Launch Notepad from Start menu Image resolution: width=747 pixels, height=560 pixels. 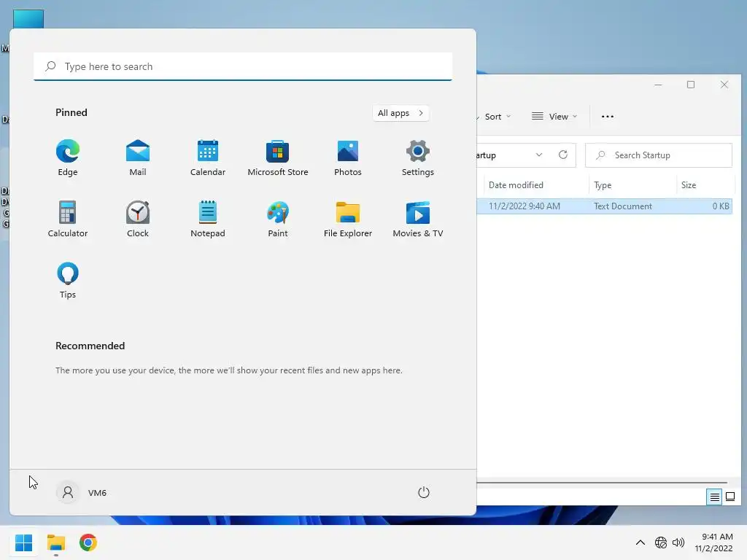208,219
